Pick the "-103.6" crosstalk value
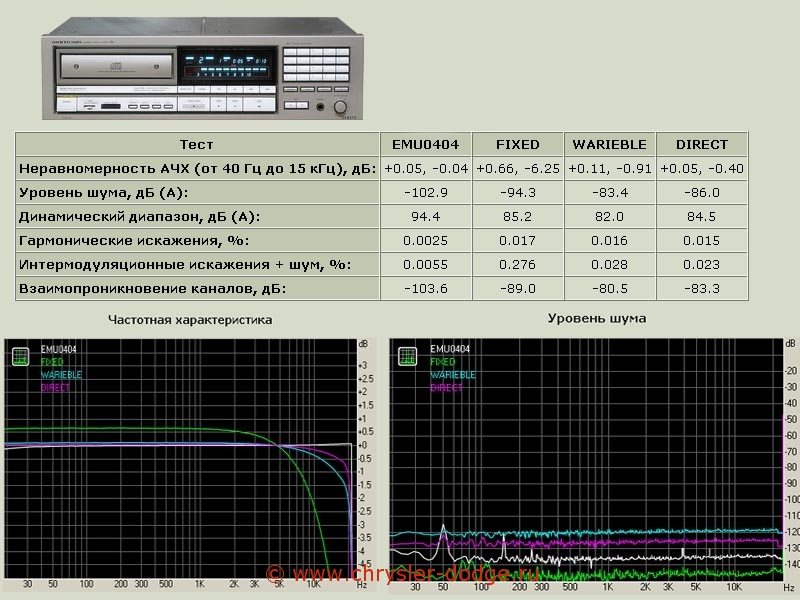The image size is (800, 600). (426, 288)
